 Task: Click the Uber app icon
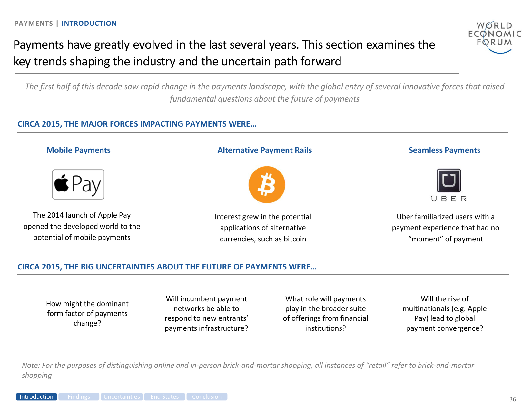(448, 181)
